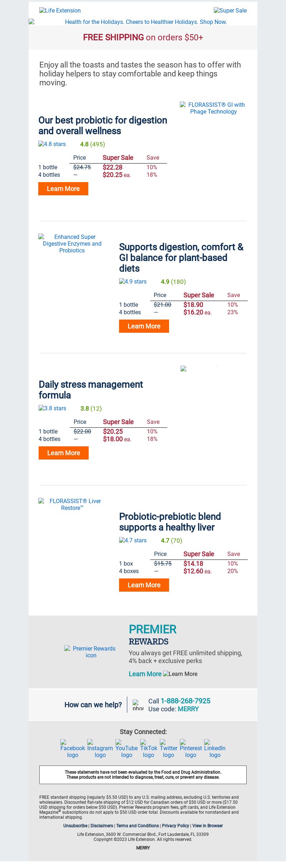The height and width of the screenshot is (868, 286).
Task: Open the Health for the Holidays banner
Action: (x=143, y=22)
